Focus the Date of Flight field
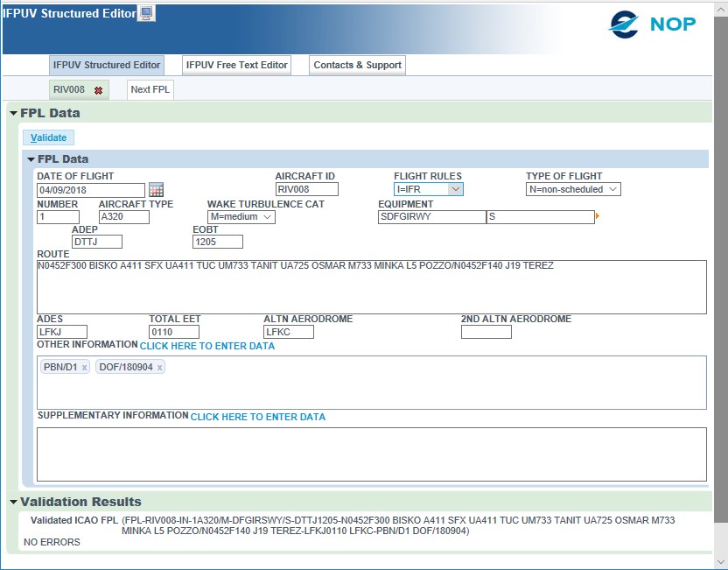The height and width of the screenshot is (570, 728). click(x=91, y=190)
